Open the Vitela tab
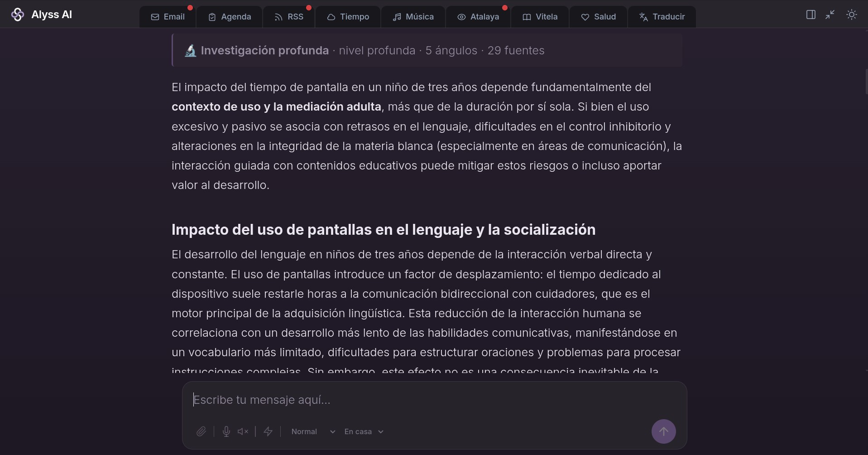 coord(540,17)
